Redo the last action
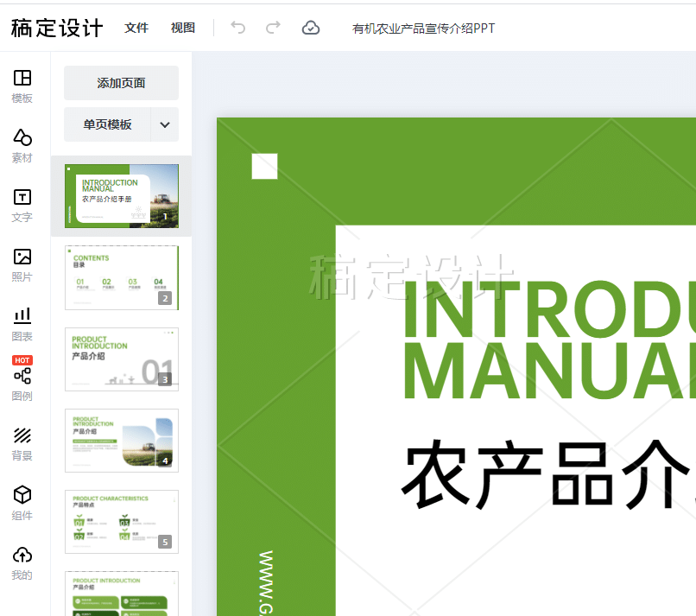The width and height of the screenshot is (696, 616). point(273,28)
